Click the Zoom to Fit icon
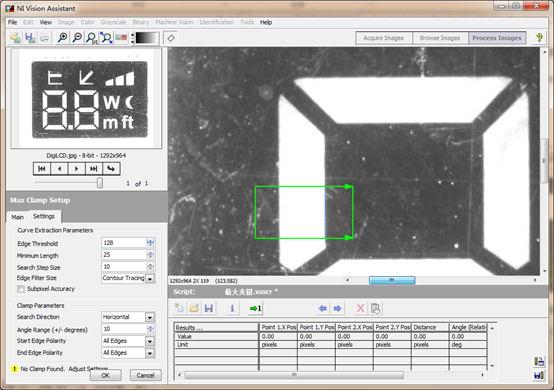 click(106, 38)
